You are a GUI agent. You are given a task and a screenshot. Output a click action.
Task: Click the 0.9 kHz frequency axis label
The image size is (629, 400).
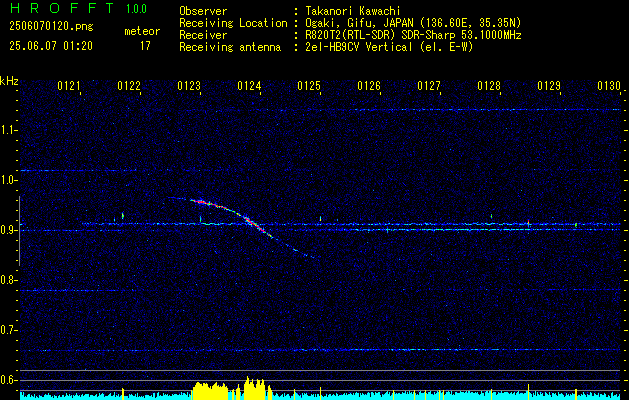point(8,230)
